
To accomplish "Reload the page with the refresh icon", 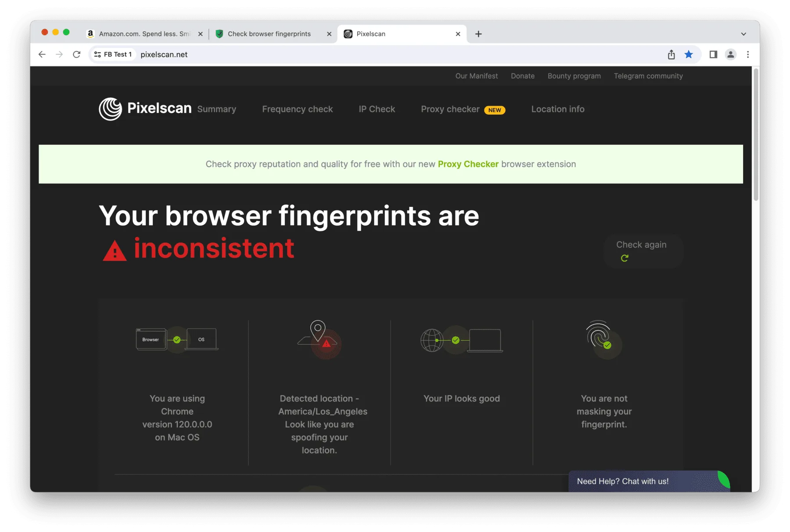I will tap(77, 54).
